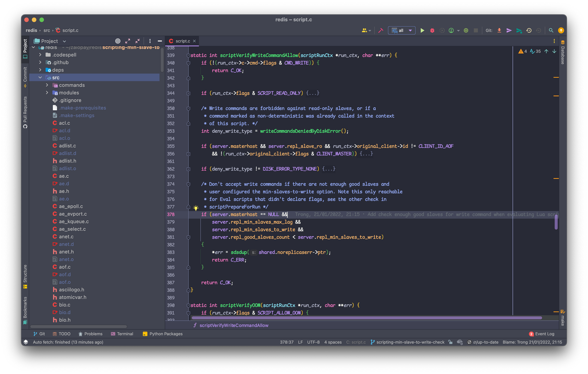Open Git Show History clock icon
588x374 pixels.
click(529, 30)
